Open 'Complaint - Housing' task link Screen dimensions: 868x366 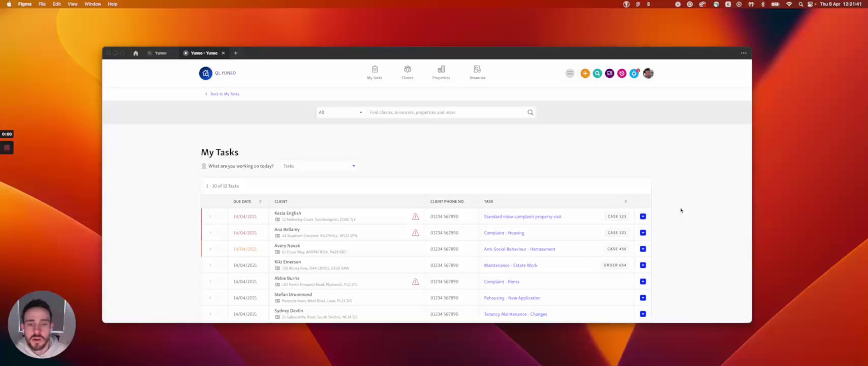click(x=504, y=233)
